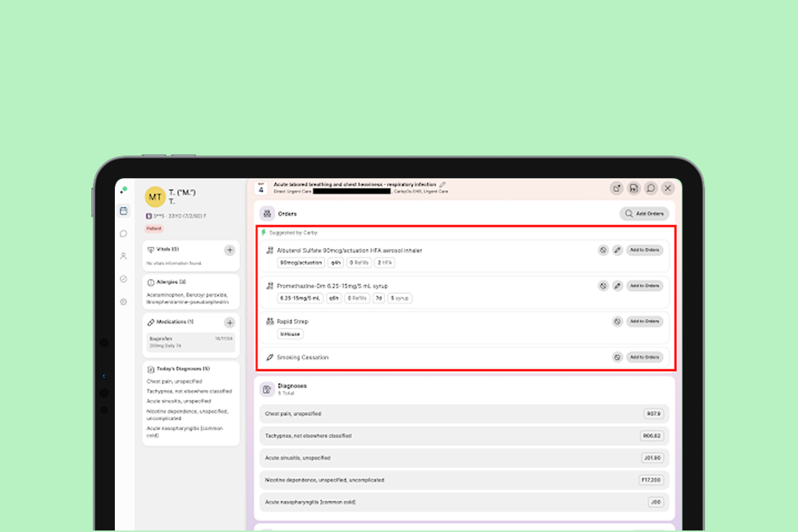Click Albuterol Sulfate suggestion title
Image resolution: width=798 pixels, height=532 pixels.
point(349,250)
